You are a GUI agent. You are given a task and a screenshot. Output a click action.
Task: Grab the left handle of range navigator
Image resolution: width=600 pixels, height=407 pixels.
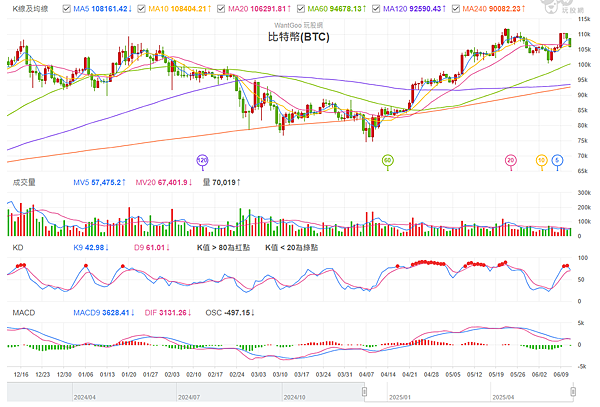tap(364, 392)
